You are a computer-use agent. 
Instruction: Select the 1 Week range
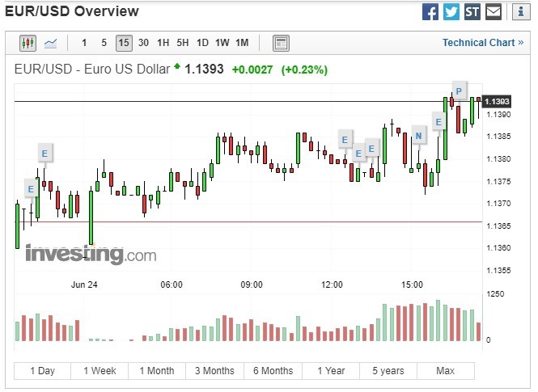click(100, 371)
